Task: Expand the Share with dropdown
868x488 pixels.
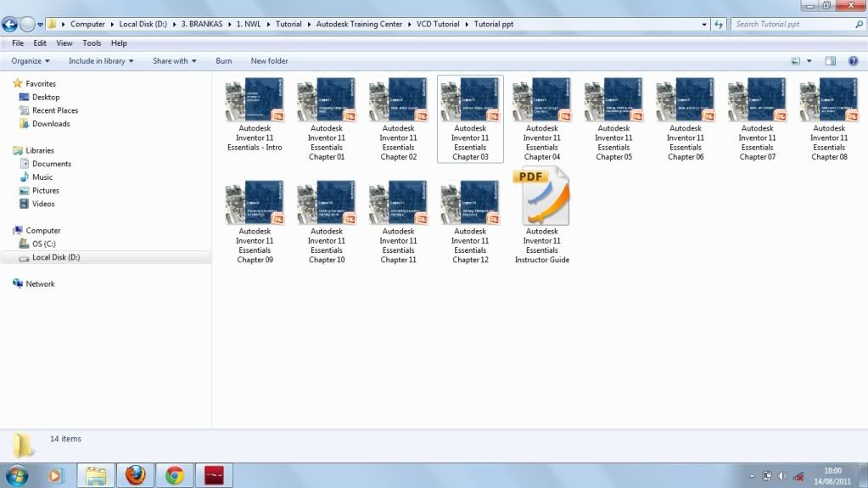Action: pos(175,61)
